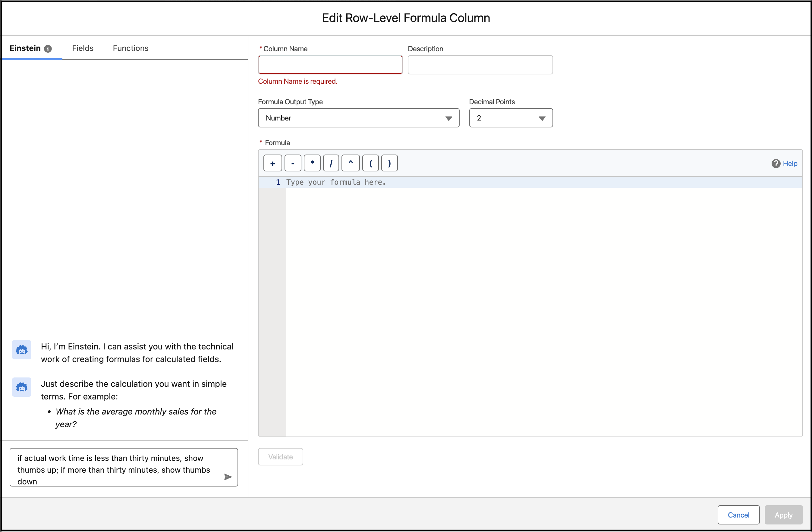Insert the exponent (caret) operator

[x=350, y=163]
